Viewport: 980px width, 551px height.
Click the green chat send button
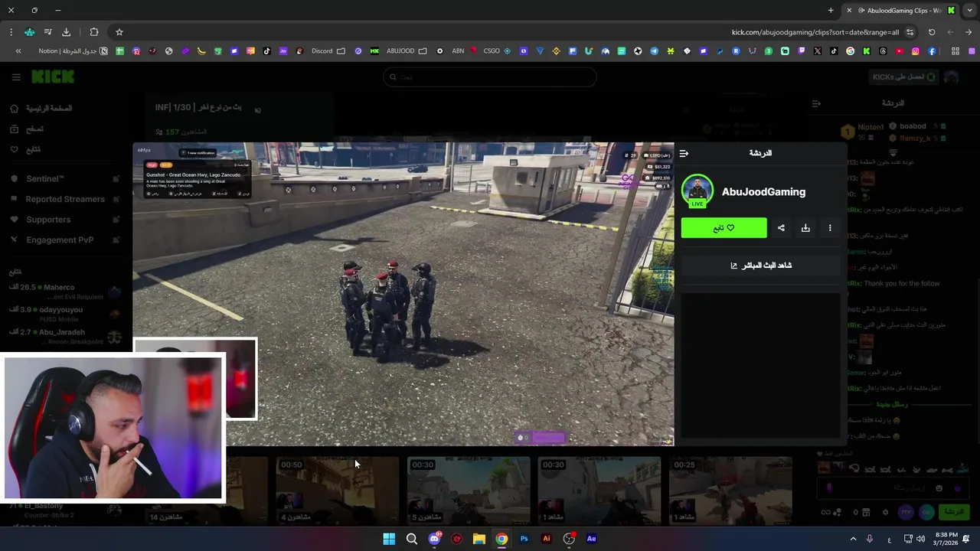point(954,512)
